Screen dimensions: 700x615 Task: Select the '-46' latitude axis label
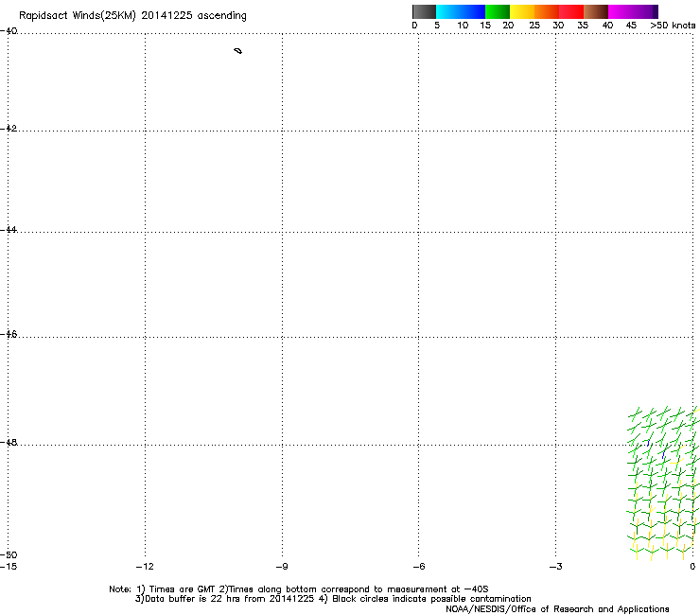coord(9,334)
